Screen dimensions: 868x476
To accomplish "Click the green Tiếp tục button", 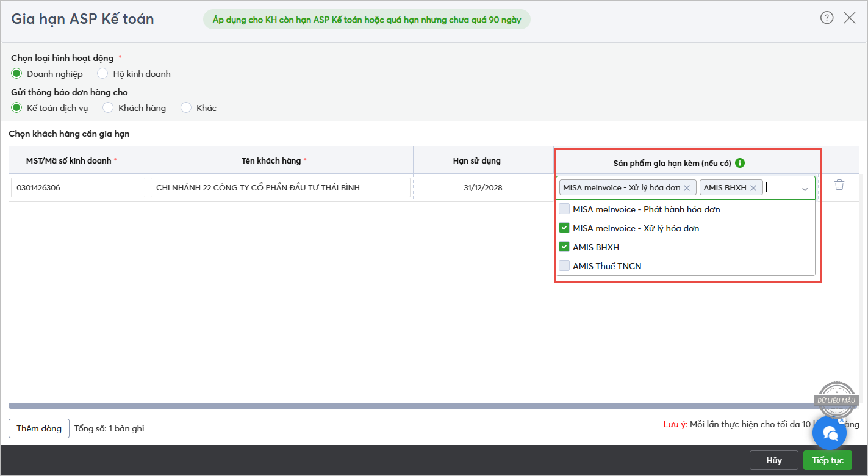I will [828, 460].
